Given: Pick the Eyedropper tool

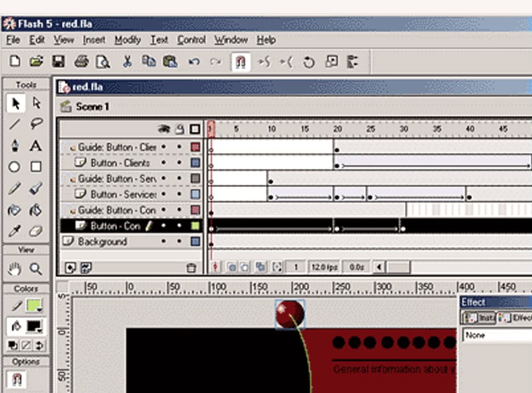Looking at the screenshot, I should coord(15,232).
